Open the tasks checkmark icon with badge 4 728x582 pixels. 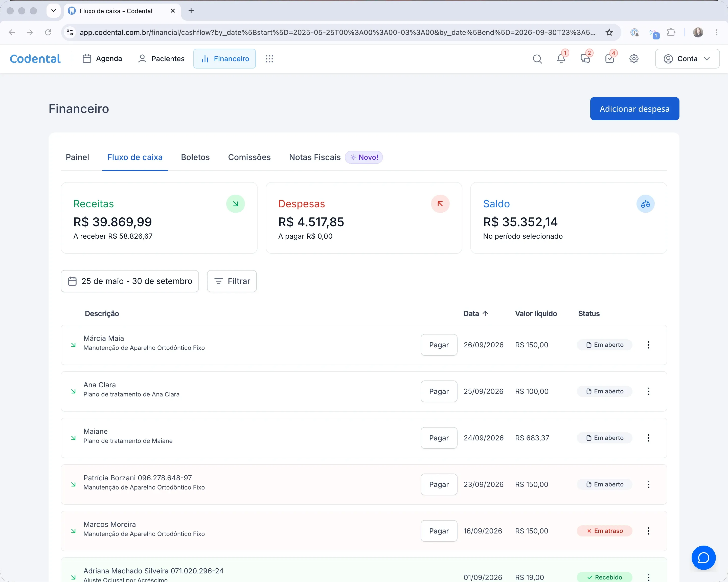point(610,59)
